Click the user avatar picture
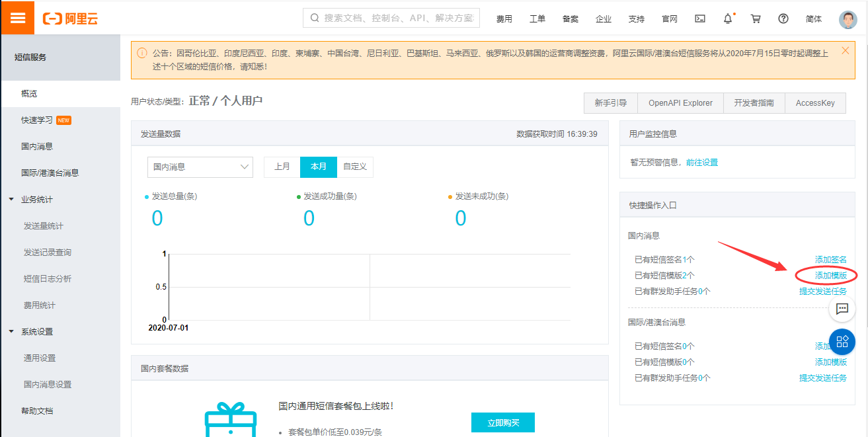The width and height of the screenshot is (868, 437). (x=848, y=19)
